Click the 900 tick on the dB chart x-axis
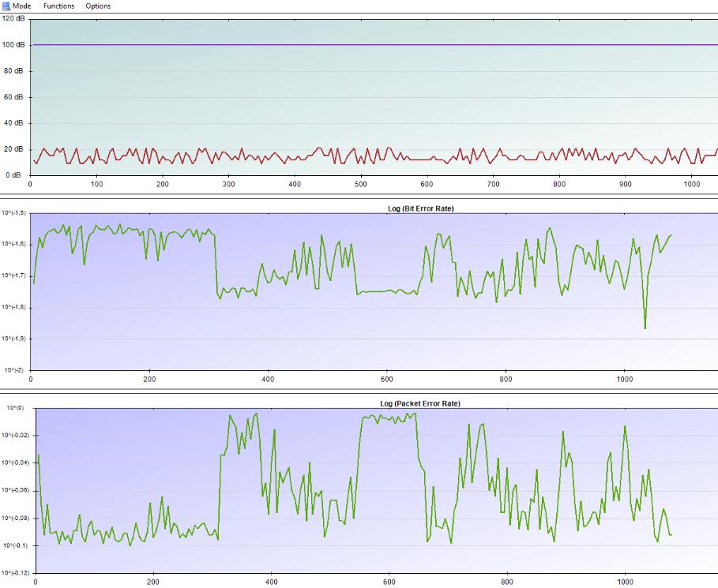The width and height of the screenshot is (718, 588). pyautogui.click(x=626, y=184)
